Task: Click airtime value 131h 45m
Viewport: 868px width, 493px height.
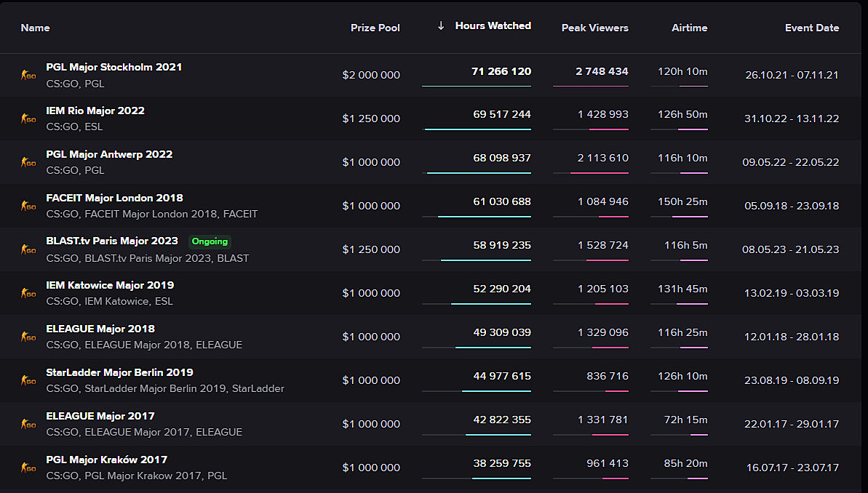Action: click(x=682, y=289)
